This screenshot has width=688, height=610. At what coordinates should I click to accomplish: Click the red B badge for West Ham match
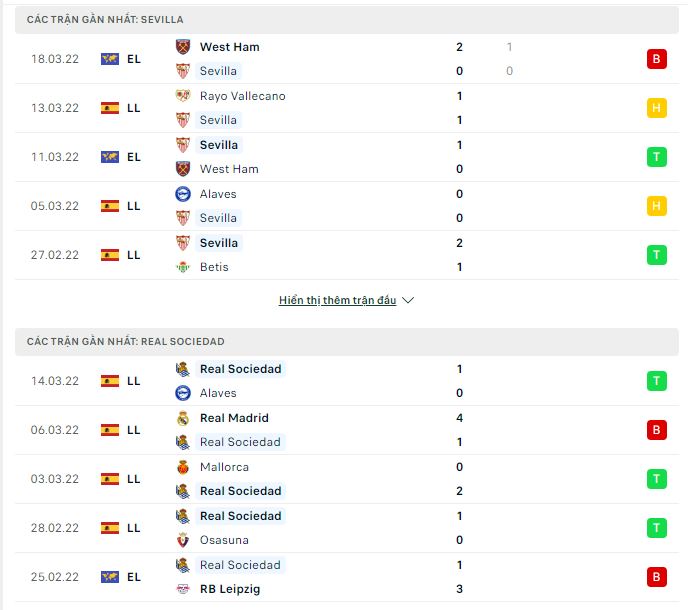click(x=656, y=59)
